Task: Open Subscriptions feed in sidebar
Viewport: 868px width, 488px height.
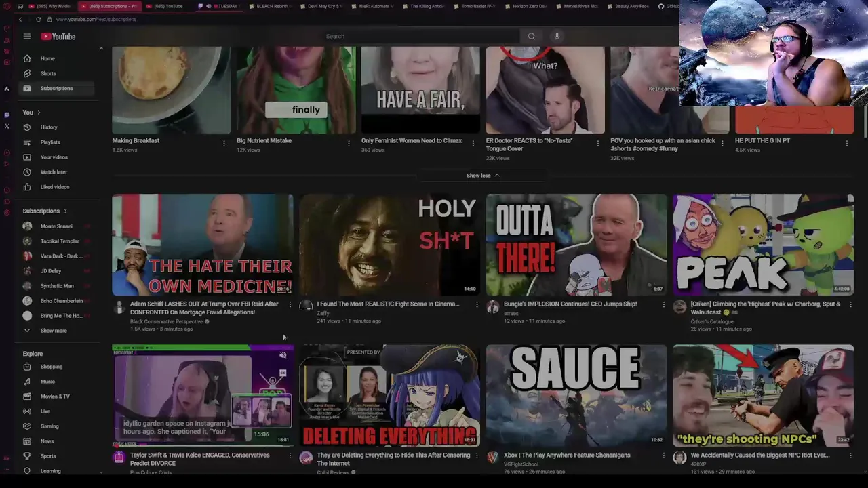Action: (x=57, y=88)
